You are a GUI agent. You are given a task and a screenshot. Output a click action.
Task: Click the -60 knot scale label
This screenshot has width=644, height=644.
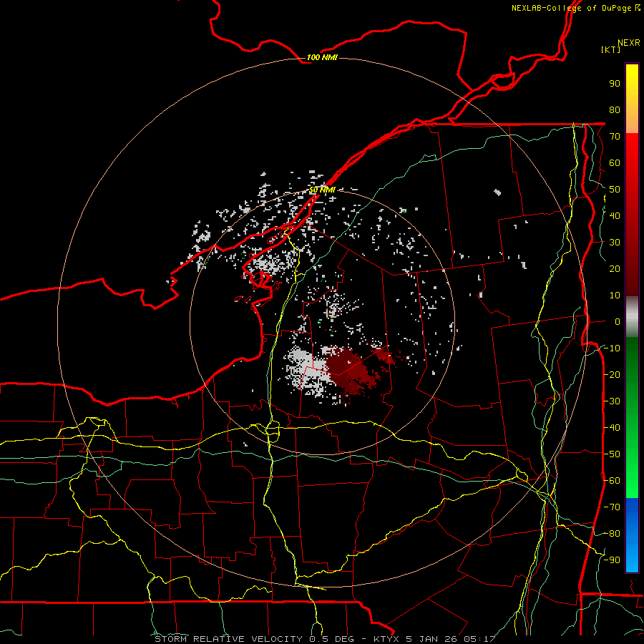(612, 481)
